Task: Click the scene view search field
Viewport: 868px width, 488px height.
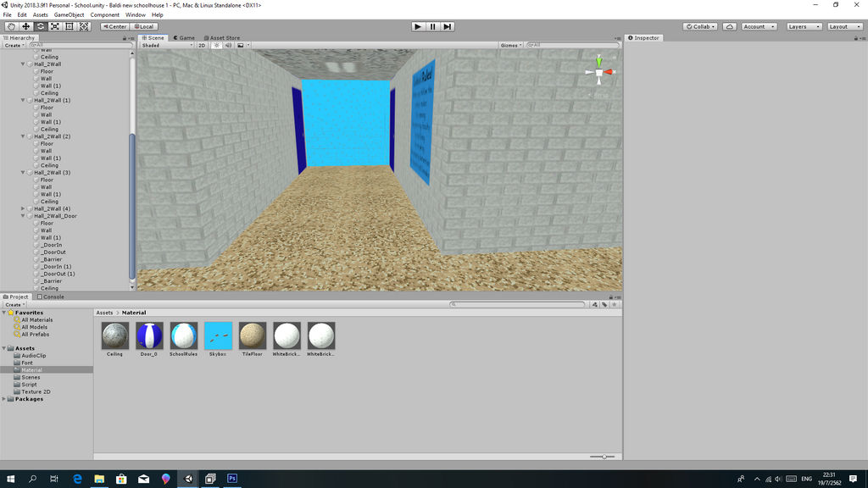Action: (572, 46)
